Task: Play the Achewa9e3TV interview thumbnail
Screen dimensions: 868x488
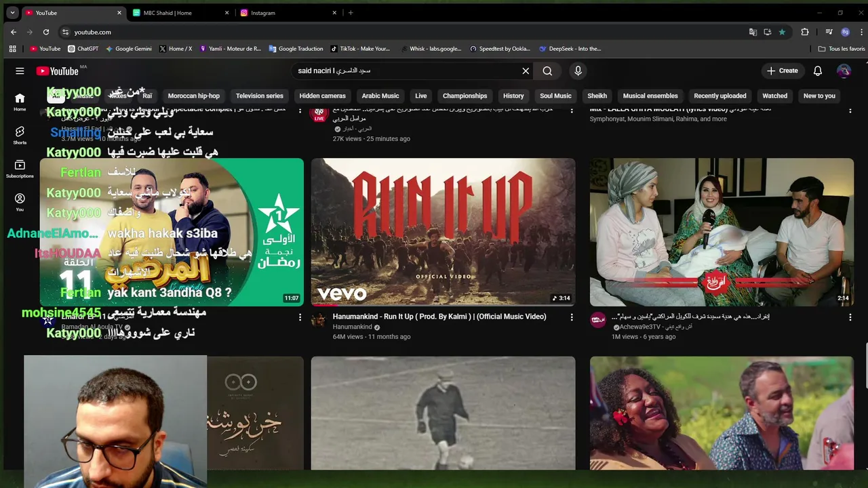Action: click(722, 232)
